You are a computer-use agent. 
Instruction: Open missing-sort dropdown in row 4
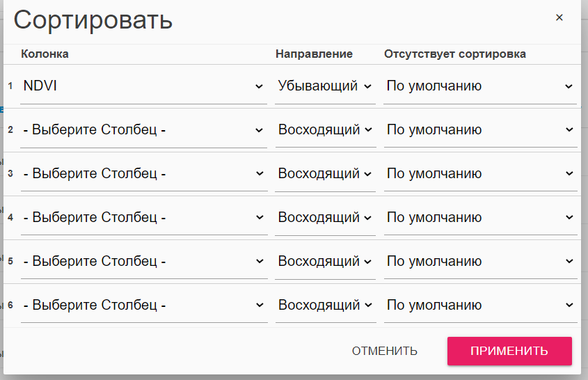pos(479,218)
